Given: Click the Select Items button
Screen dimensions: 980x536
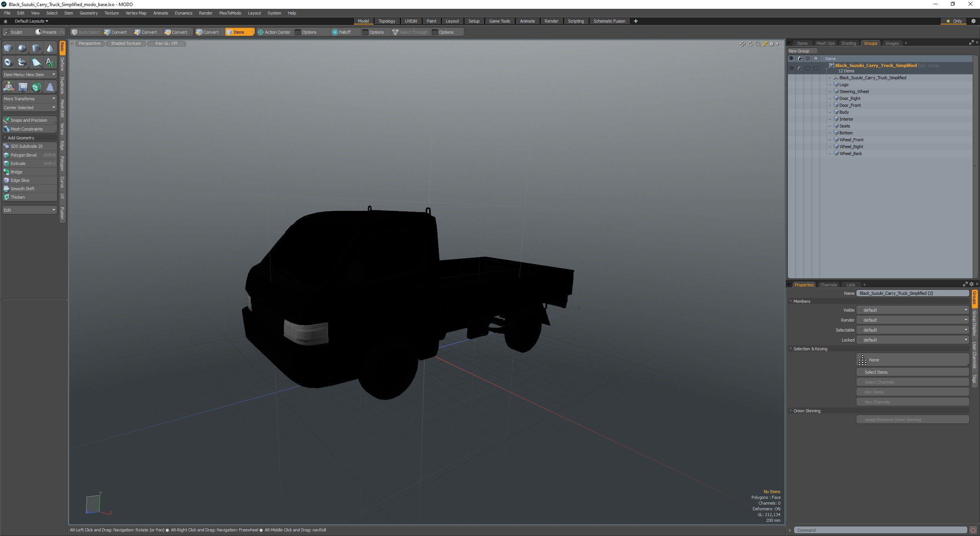Looking at the screenshot, I should (x=912, y=372).
